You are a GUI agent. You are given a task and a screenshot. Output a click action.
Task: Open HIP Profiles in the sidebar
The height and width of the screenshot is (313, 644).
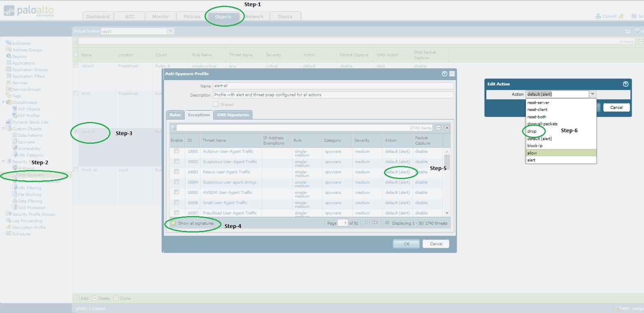click(29, 115)
